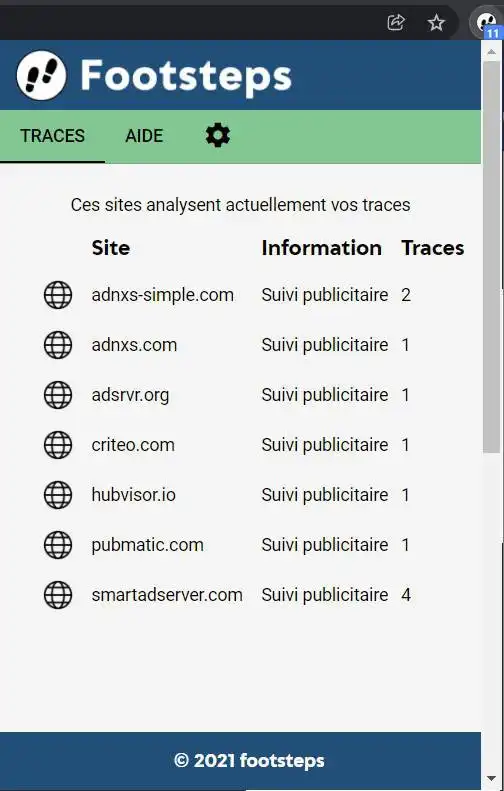
Task: Click the 'Ces sites analysent actuellement vos traces' heading
Action: coord(240,205)
